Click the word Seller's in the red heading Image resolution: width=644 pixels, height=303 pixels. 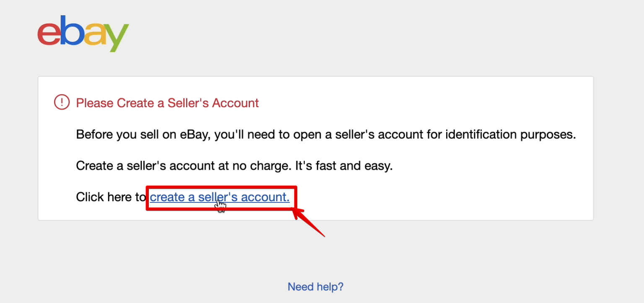point(188,103)
